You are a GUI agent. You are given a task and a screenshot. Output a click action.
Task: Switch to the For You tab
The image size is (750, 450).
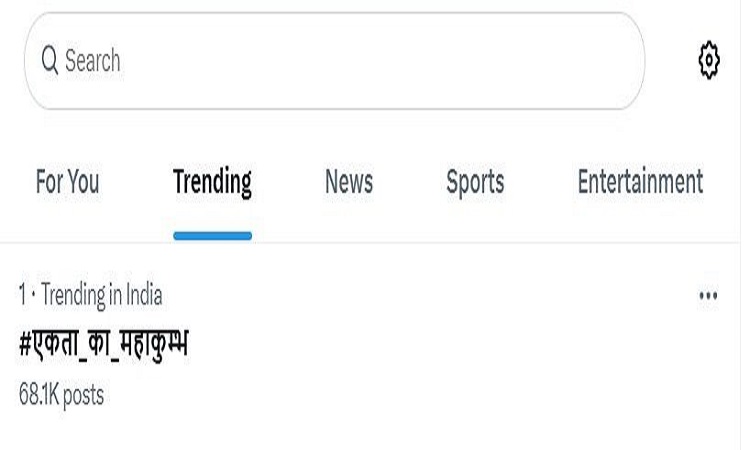coord(67,182)
